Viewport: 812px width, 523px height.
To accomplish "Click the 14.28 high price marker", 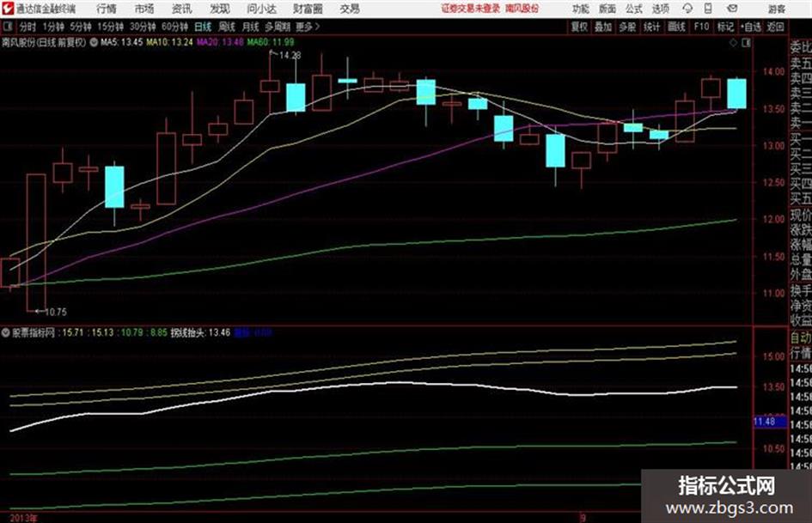I will [290, 55].
